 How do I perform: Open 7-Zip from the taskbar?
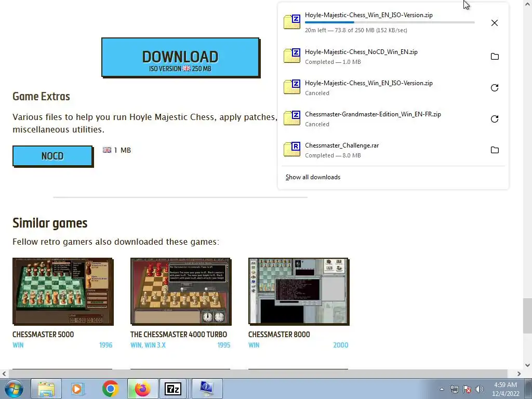(172, 389)
